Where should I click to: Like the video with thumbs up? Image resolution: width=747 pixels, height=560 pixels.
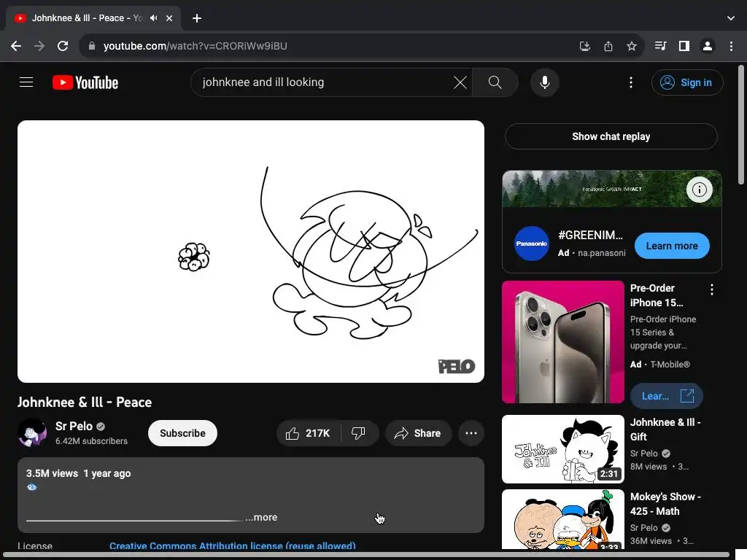pos(309,433)
